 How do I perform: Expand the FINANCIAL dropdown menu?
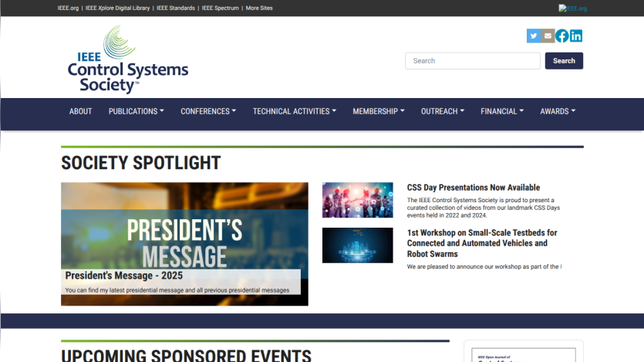[x=502, y=111]
